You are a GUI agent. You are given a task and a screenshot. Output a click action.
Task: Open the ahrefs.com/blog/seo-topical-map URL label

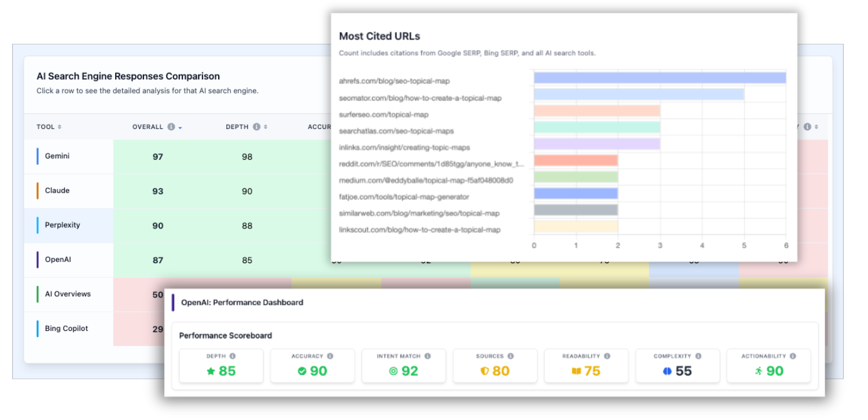394,81
